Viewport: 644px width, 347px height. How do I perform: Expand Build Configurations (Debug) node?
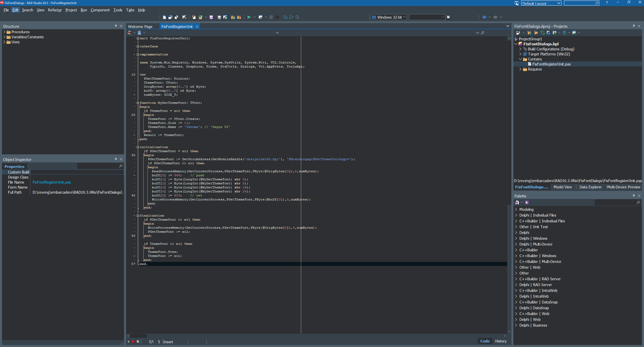[520, 49]
